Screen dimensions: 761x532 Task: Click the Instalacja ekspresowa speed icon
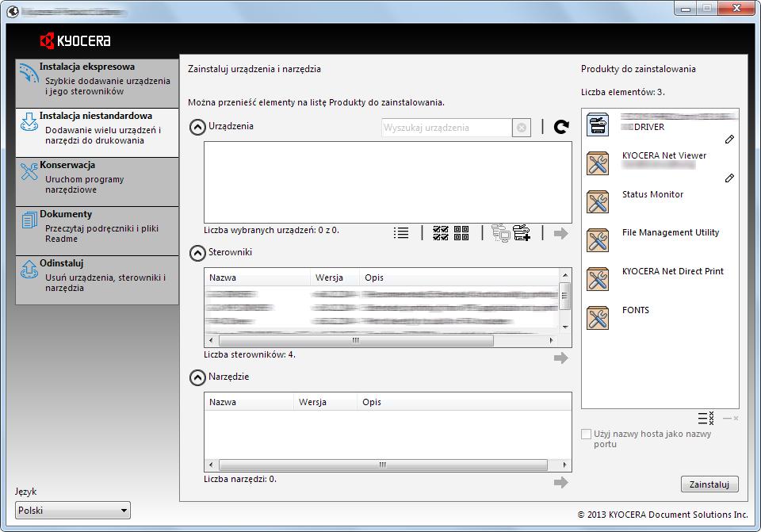[29, 74]
